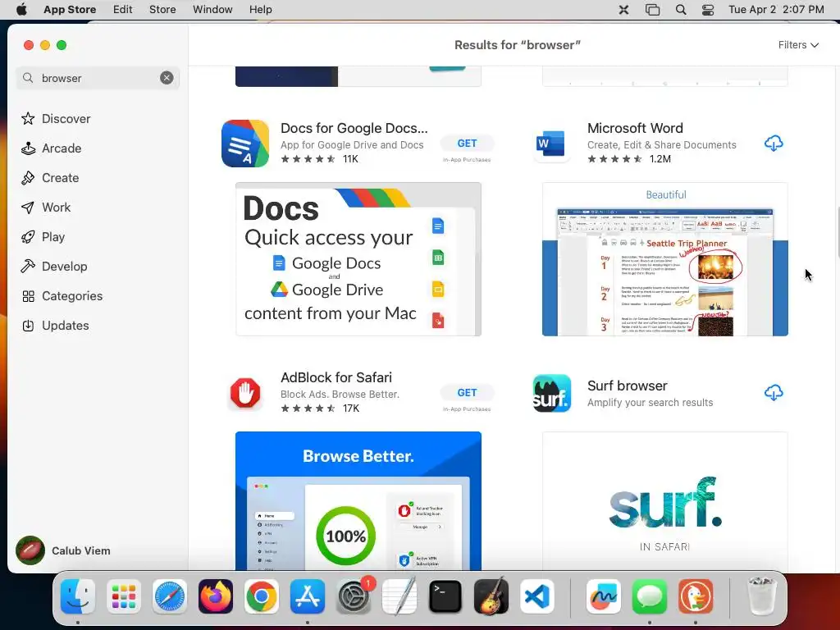
Task: Open Launchpad from the Dock
Action: point(124,596)
